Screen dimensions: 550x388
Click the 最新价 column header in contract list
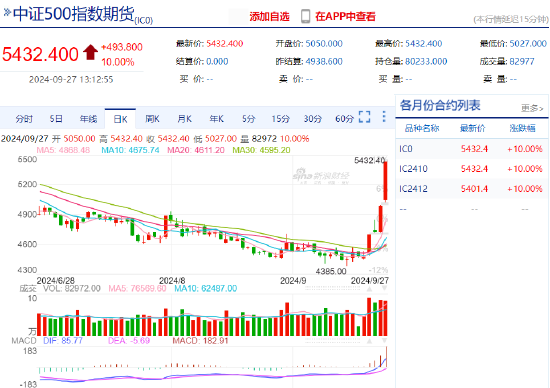click(472, 128)
